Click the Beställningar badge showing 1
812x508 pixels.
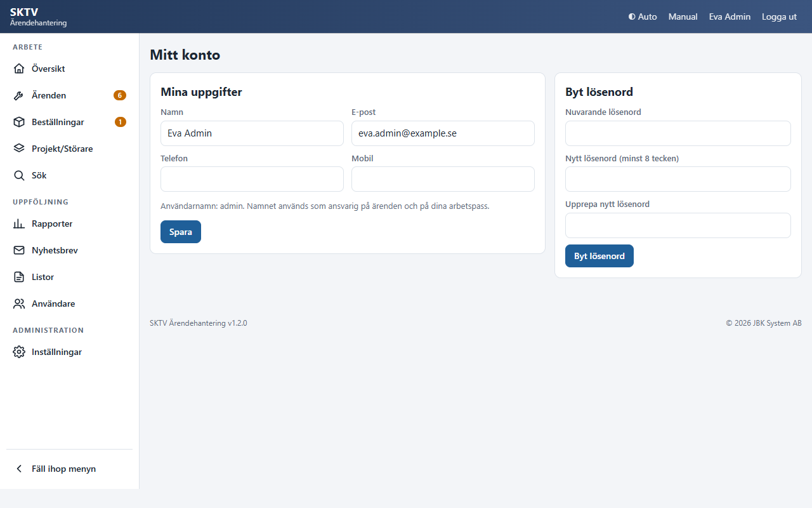click(121, 122)
